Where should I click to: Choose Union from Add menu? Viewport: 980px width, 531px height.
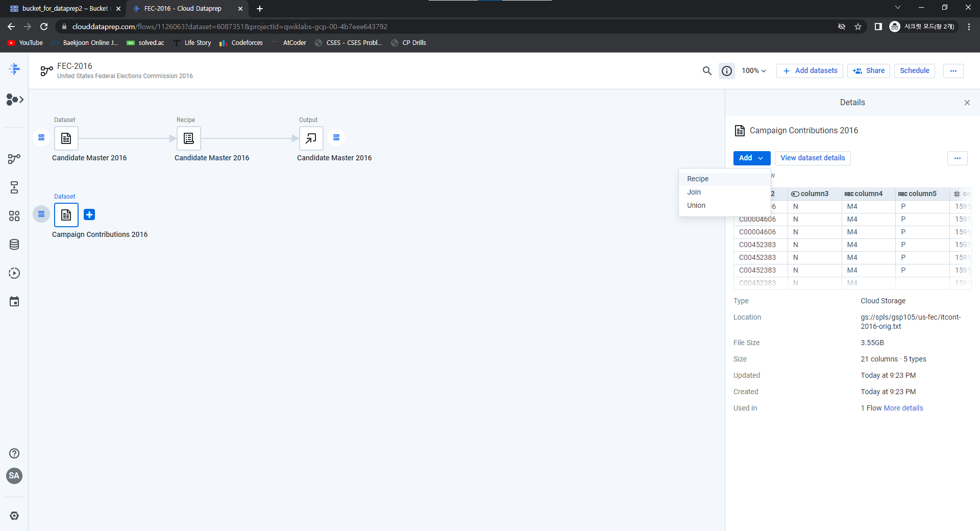(724, 205)
